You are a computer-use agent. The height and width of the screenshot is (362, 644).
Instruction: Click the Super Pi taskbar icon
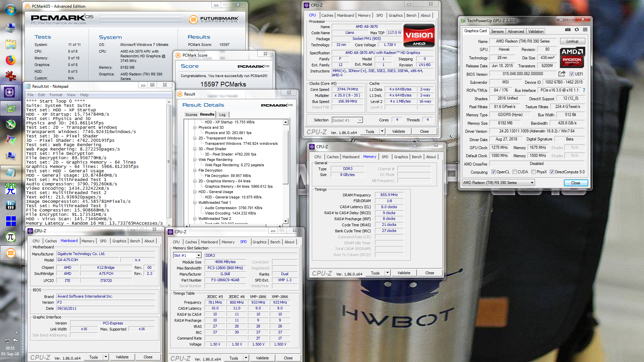click(11, 189)
